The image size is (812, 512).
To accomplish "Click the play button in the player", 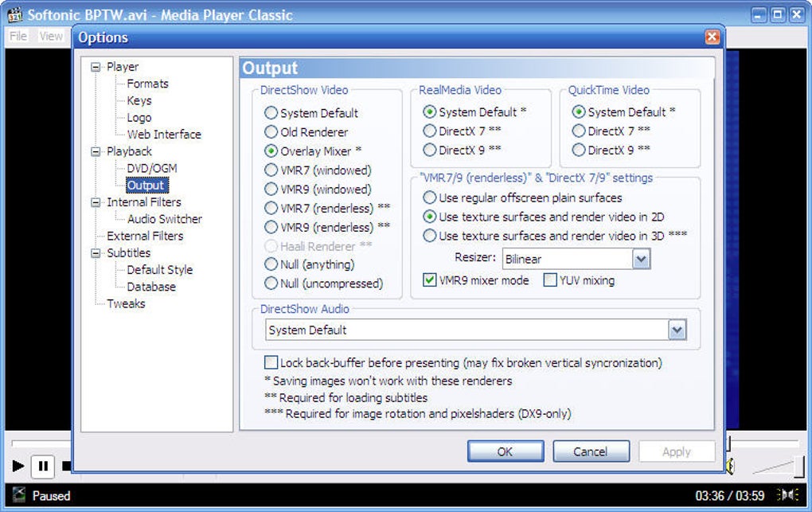I will 18,466.
